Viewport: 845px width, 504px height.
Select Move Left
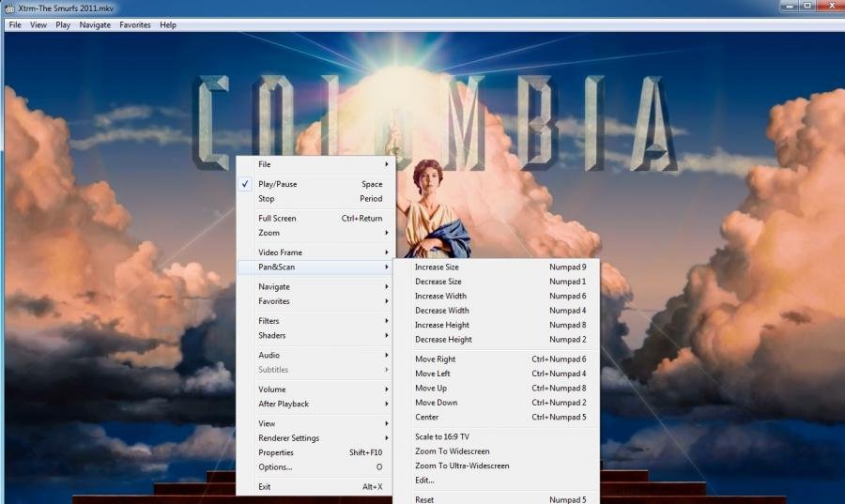point(497,374)
